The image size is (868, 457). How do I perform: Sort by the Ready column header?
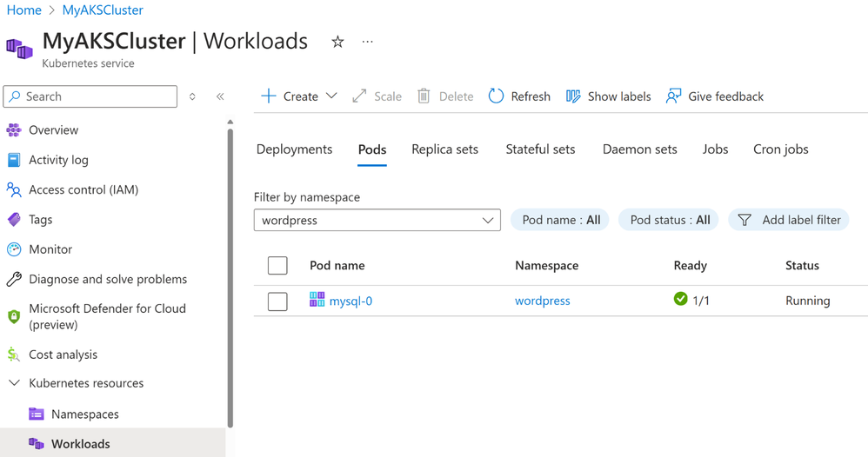point(690,266)
